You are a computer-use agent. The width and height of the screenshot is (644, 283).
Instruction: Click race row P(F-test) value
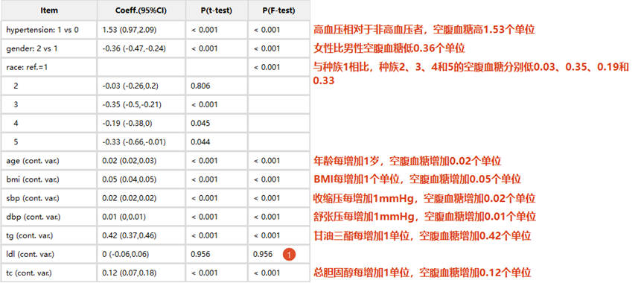coord(267,67)
